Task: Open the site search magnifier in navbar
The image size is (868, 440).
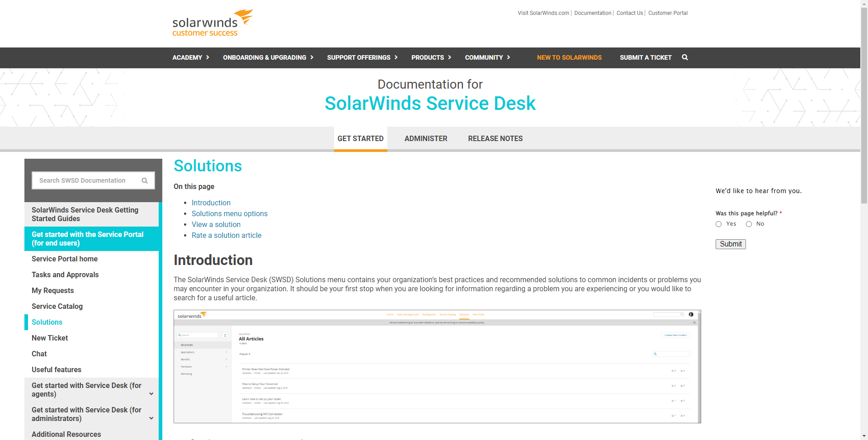Action: (685, 57)
